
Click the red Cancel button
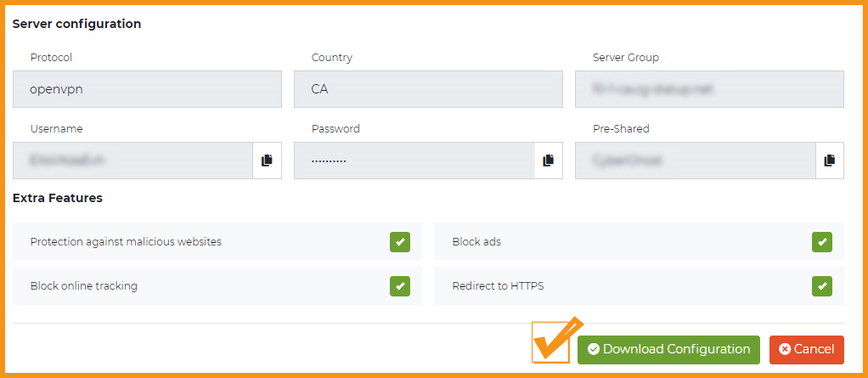[807, 350]
